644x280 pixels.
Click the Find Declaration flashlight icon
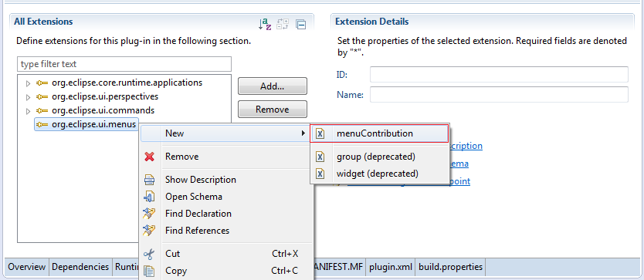click(149, 214)
